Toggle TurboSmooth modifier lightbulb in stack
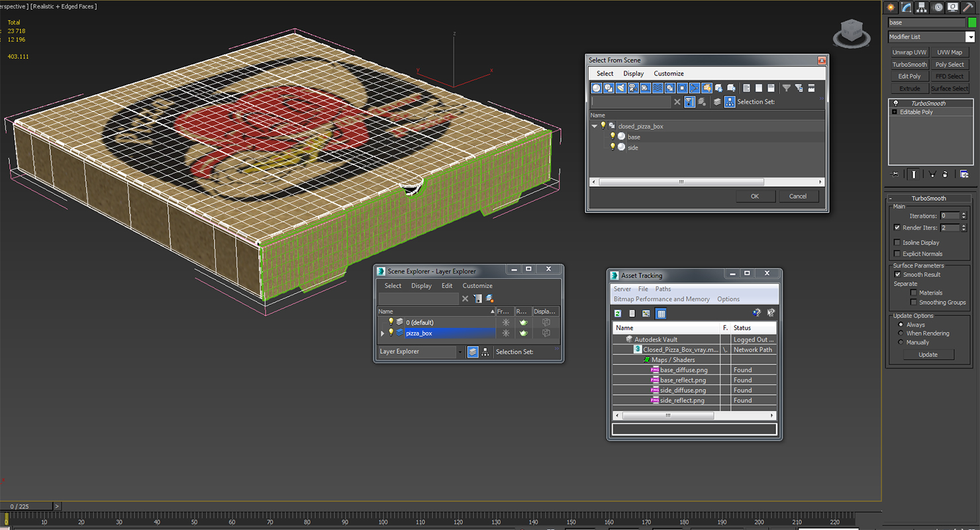 (x=896, y=103)
